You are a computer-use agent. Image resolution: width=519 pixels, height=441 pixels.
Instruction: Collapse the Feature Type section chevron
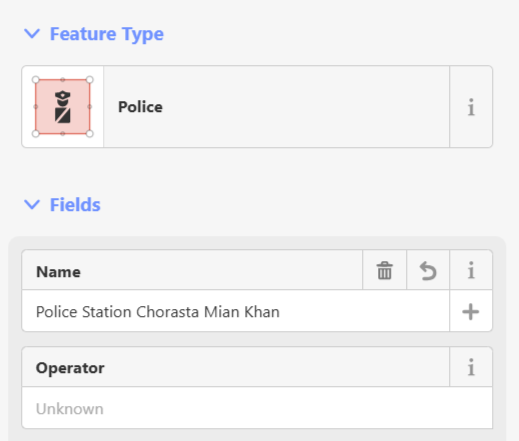coord(32,33)
